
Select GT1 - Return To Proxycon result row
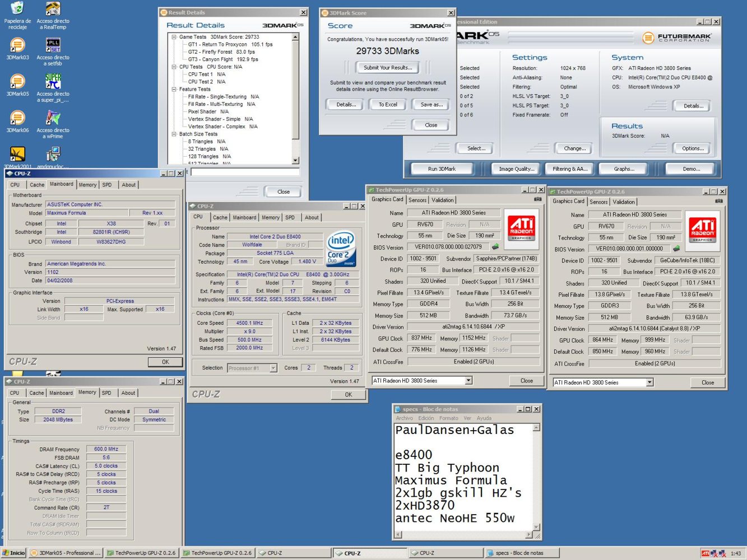coord(230,44)
